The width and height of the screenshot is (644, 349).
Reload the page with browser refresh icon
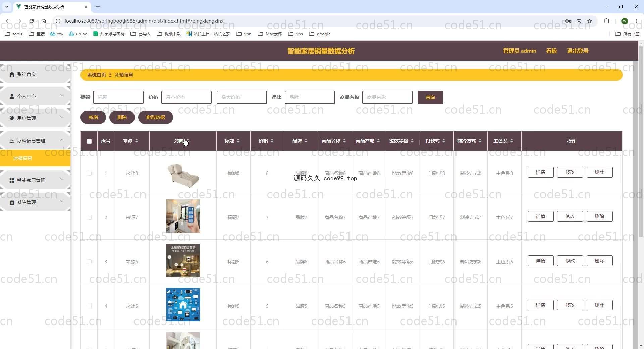31,21
